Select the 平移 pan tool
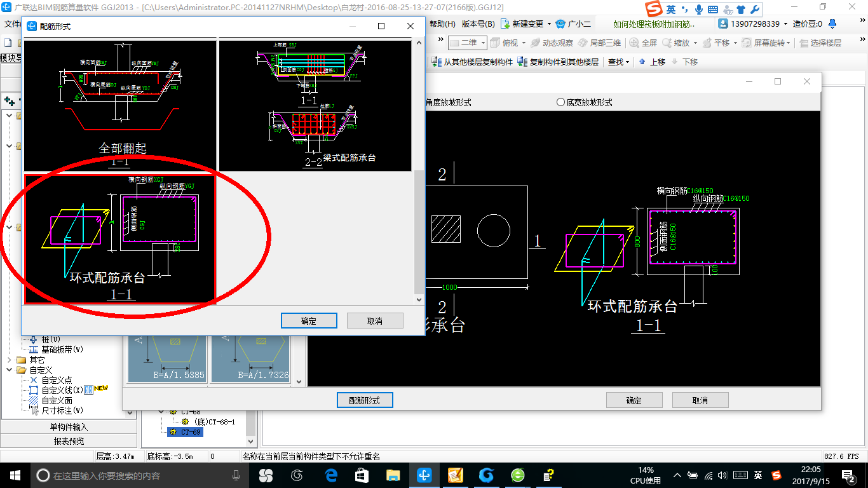The image size is (868, 488). (715, 43)
